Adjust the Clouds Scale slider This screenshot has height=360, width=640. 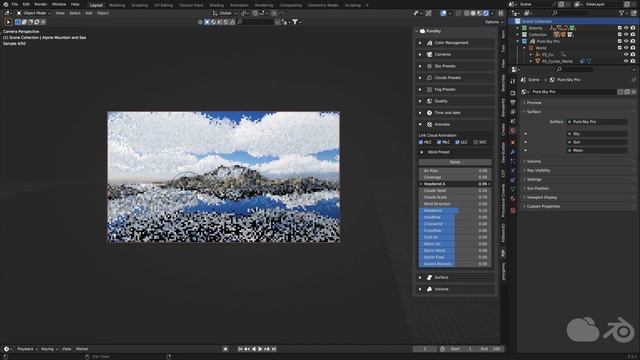[x=455, y=197]
